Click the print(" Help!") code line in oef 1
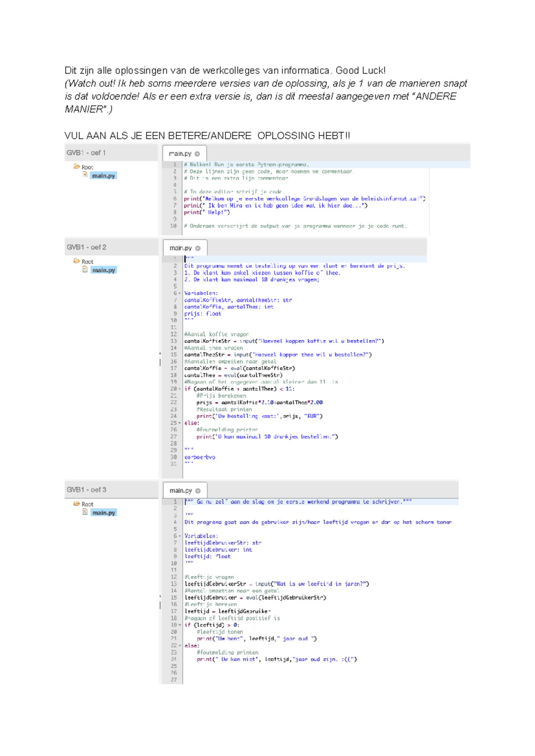 click(207, 212)
